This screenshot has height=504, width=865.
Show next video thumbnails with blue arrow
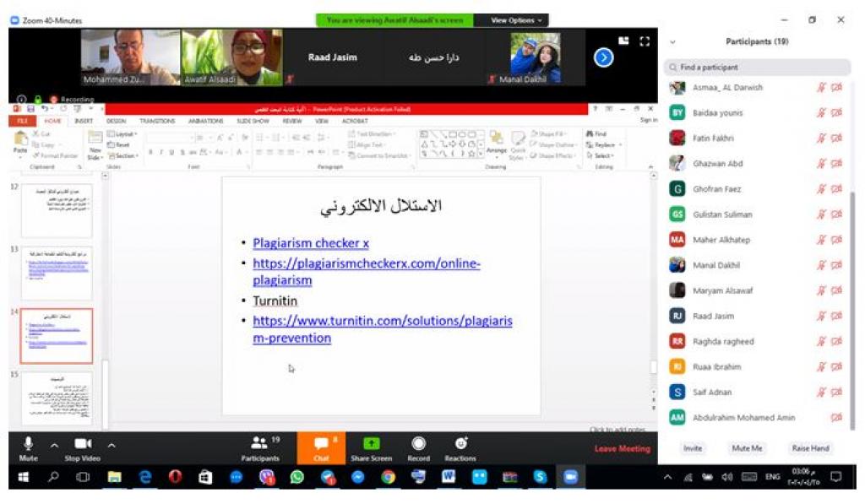point(603,57)
